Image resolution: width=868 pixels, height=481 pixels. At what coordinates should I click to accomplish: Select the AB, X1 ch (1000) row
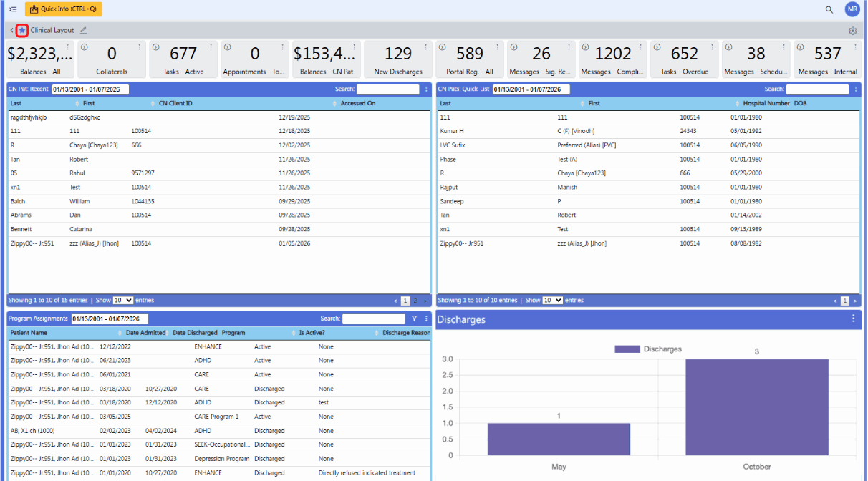tap(219, 431)
